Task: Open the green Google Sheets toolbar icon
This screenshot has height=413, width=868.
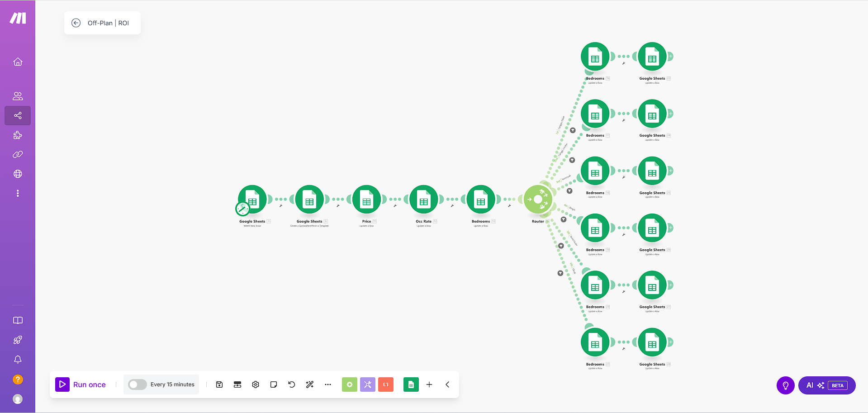Action: 411,385
